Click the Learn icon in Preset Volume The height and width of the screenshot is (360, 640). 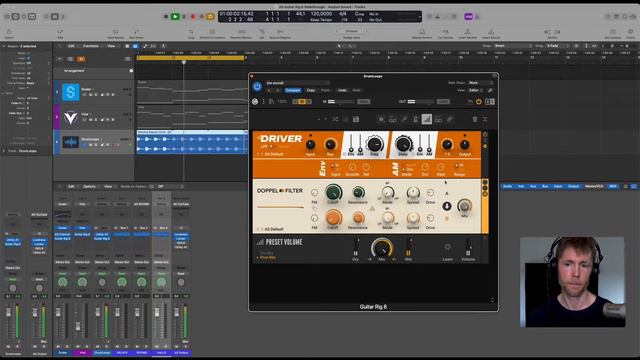point(447,247)
